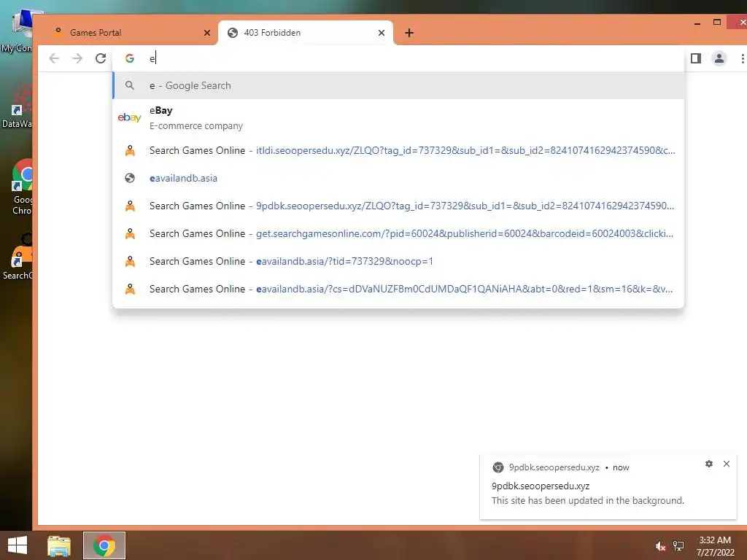The image size is (747, 560).
Task: Select the 'e - Google Search' suggestion
Action: 398,86
